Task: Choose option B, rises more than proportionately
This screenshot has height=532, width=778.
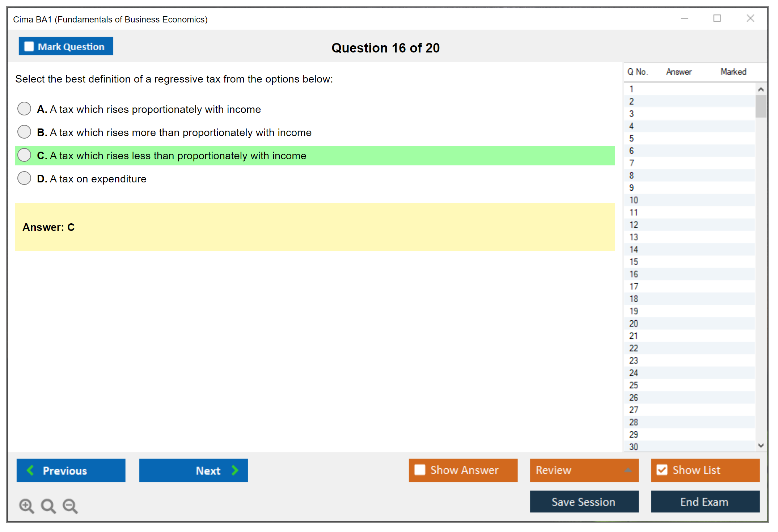Action: (x=24, y=132)
